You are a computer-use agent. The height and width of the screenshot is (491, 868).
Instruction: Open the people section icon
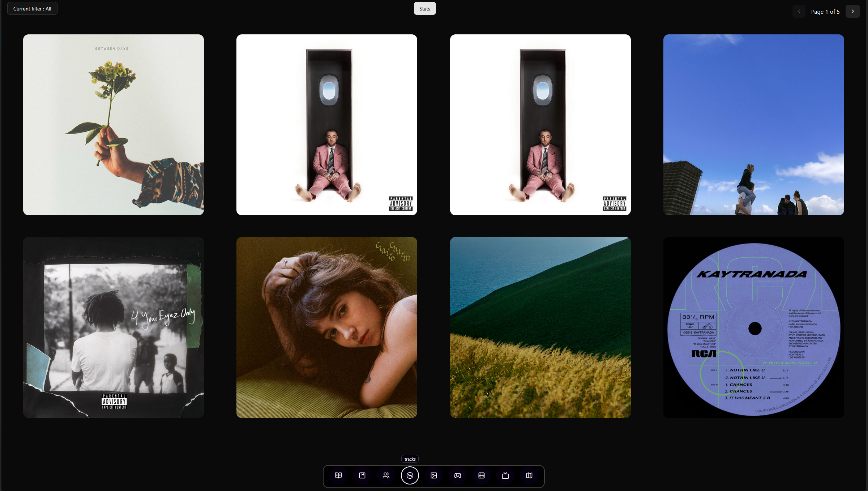pyautogui.click(x=386, y=475)
